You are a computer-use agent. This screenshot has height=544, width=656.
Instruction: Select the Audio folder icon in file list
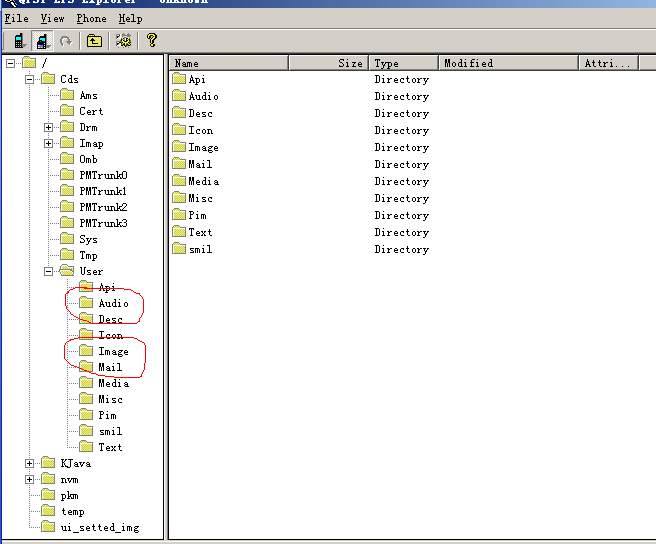click(179, 97)
